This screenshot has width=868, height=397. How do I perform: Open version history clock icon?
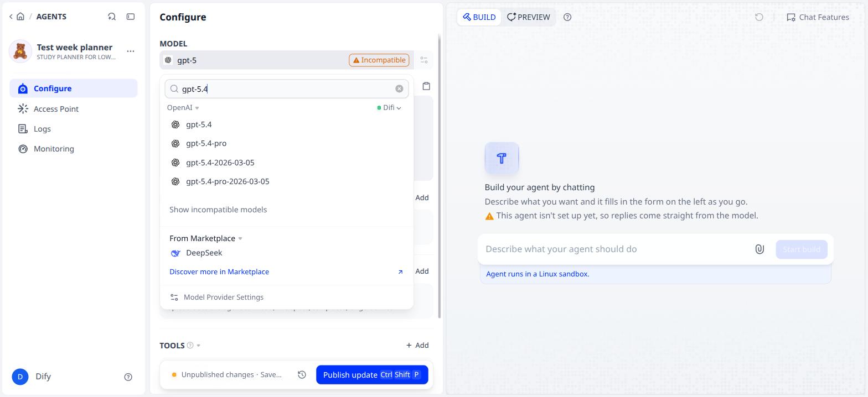[302, 374]
